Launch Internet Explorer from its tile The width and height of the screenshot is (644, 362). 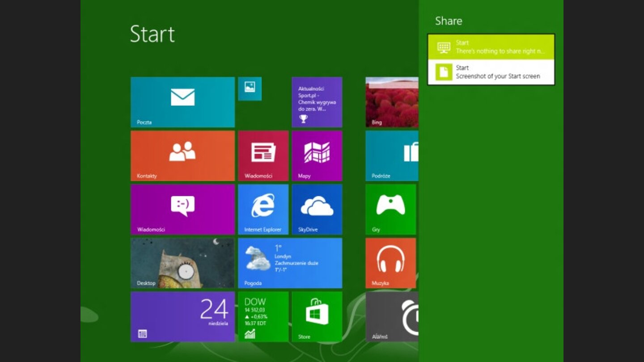pyautogui.click(x=263, y=209)
